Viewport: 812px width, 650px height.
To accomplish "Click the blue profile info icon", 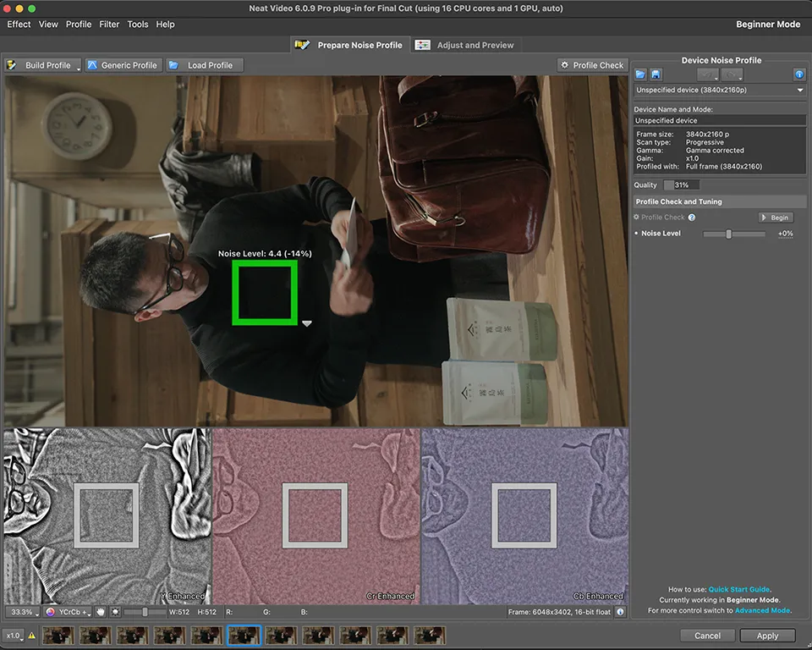I will point(798,74).
